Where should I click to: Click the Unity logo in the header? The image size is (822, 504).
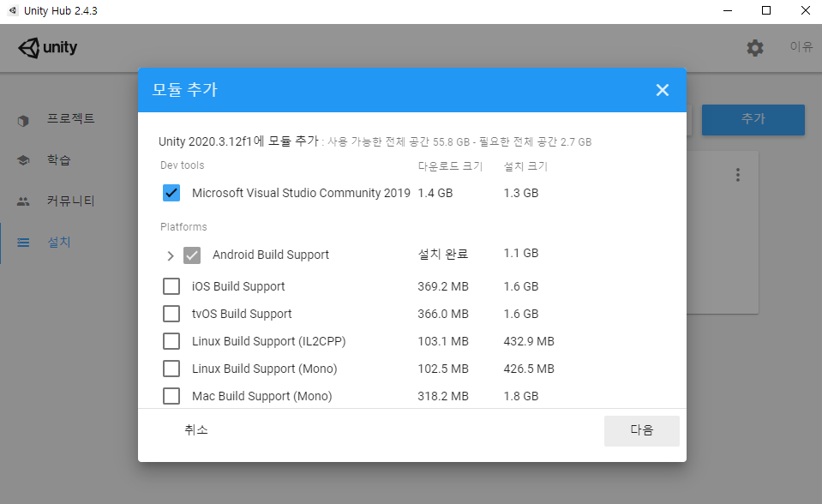[x=48, y=48]
